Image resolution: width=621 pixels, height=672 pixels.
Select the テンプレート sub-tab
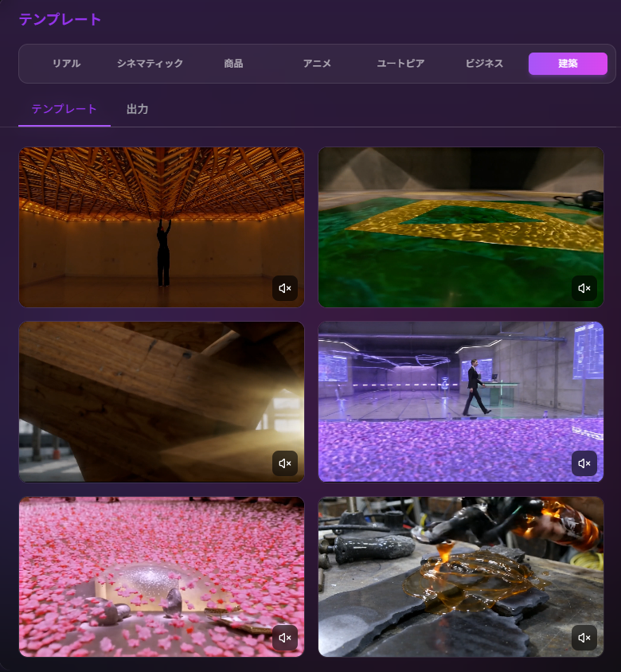(64, 109)
